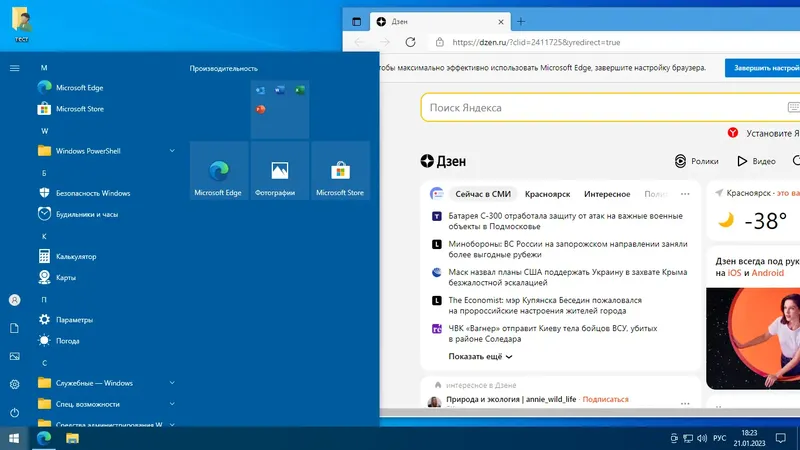Click the Windows Start button
Screen dimensions: 800x450
click(x=14, y=438)
